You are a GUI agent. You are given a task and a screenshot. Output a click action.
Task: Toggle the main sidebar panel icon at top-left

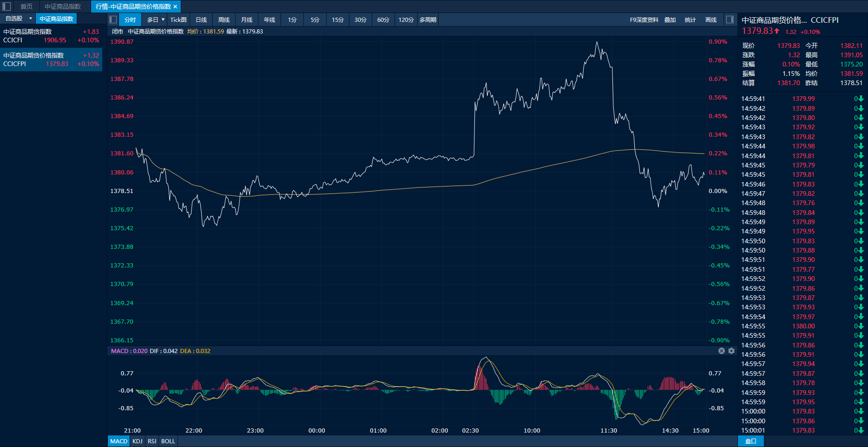click(x=7, y=7)
